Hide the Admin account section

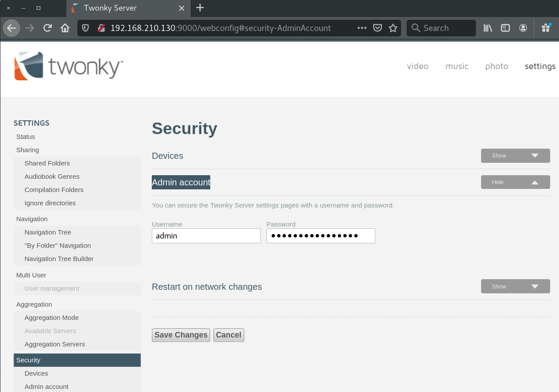coord(516,182)
